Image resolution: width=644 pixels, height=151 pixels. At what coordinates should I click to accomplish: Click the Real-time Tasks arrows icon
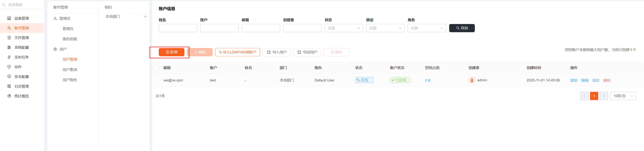(9, 57)
